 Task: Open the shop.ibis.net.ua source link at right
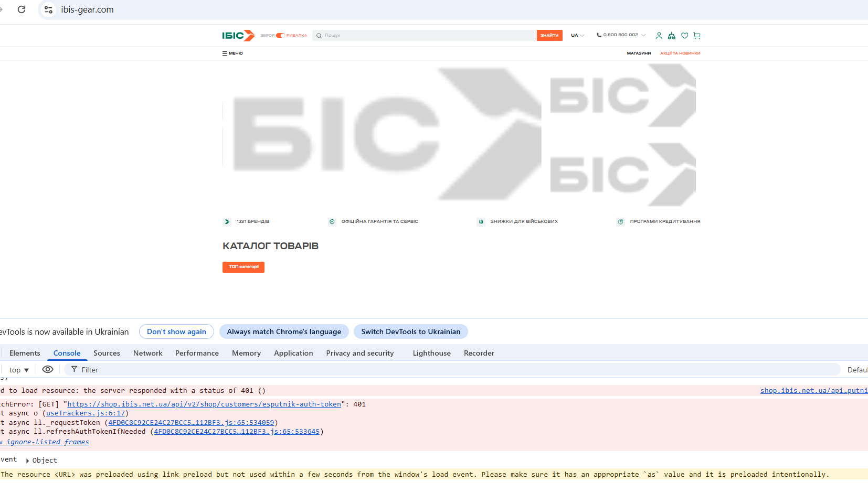[814, 391]
